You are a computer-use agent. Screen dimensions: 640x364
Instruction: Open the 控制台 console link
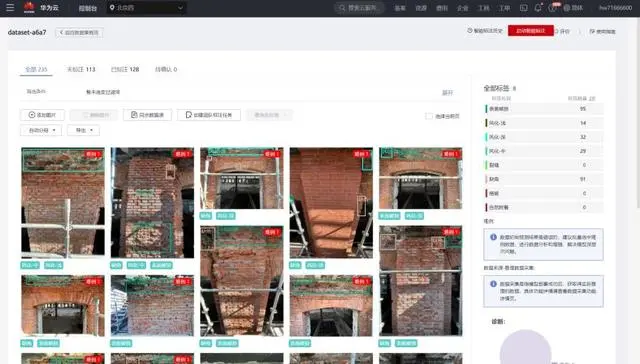click(x=87, y=8)
